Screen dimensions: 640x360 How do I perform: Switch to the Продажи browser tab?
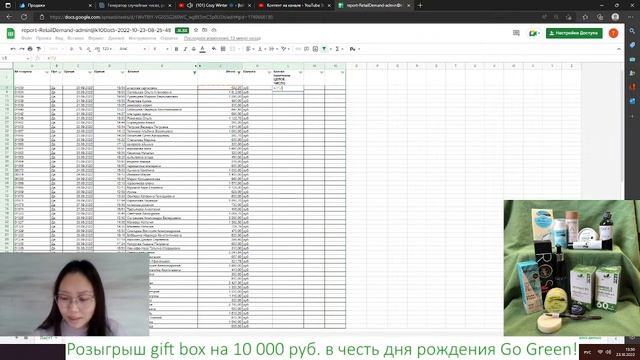point(55,5)
